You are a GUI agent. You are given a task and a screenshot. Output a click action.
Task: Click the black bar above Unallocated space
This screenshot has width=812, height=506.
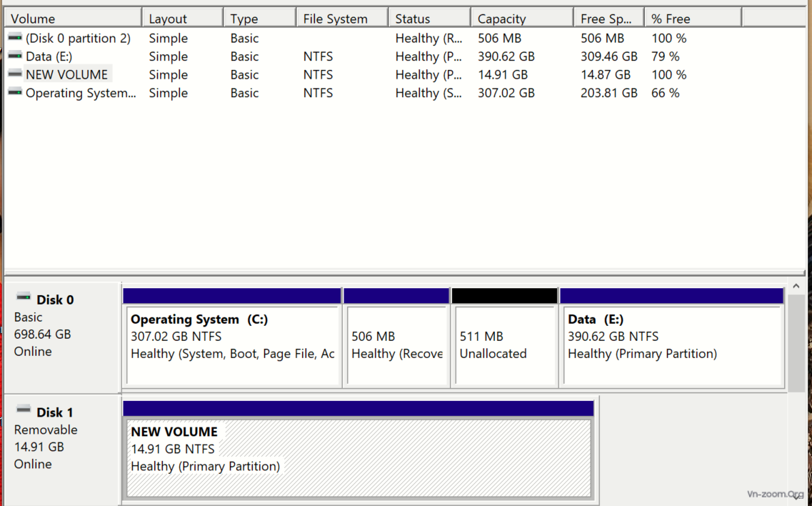click(504, 296)
